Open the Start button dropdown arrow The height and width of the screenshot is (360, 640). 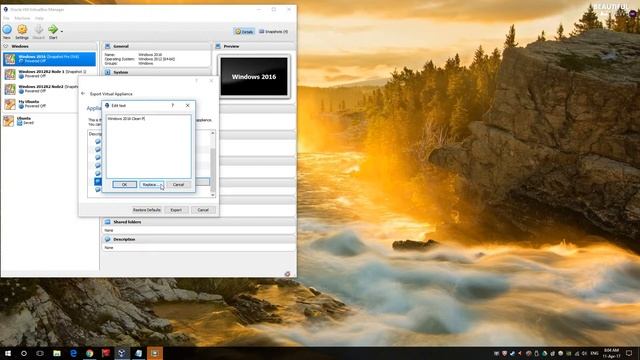(x=62, y=31)
